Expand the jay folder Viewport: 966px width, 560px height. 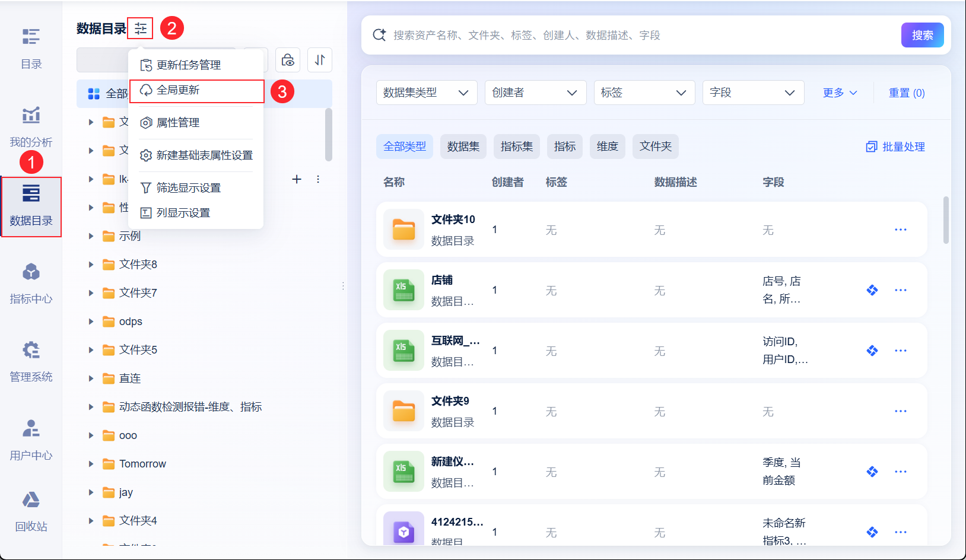point(91,492)
